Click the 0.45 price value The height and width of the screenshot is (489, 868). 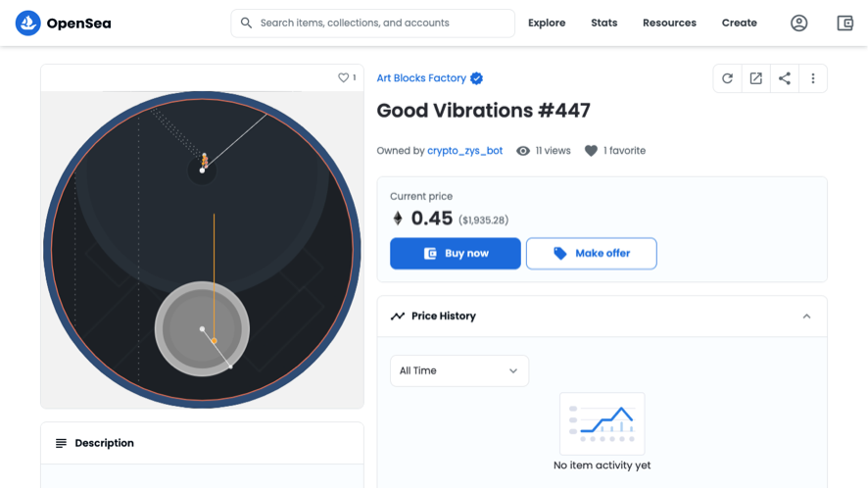(x=432, y=219)
